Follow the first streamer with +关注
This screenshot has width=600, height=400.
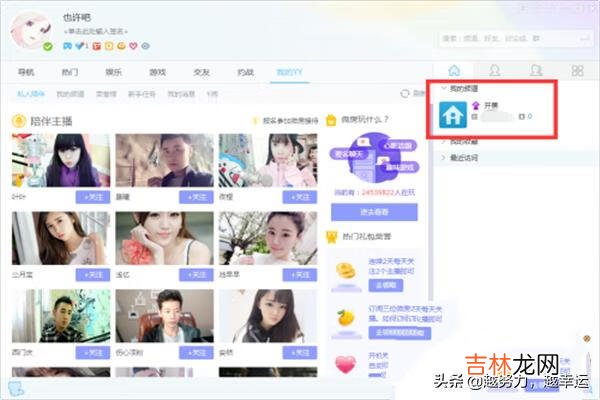tap(92, 198)
